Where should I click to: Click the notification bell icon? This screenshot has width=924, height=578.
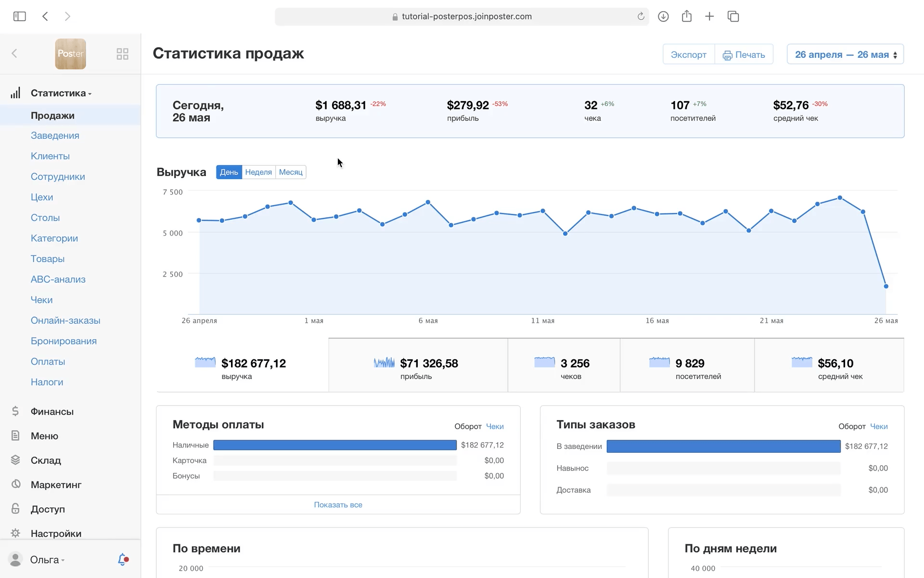pyautogui.click(x=123, y=559)
